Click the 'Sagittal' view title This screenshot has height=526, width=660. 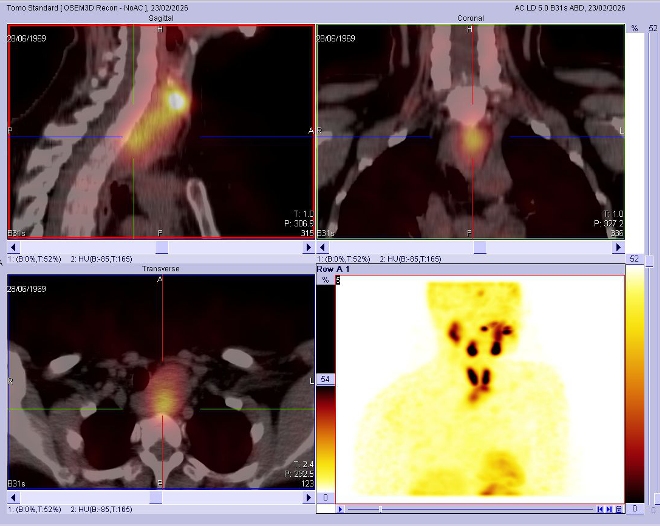(x=161, y=18)
